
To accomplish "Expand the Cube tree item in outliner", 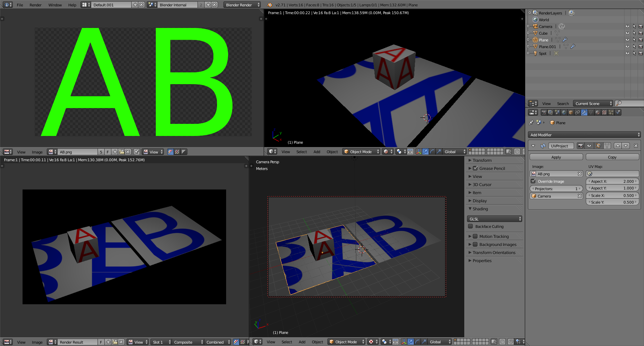I will (x=528, y=33).
